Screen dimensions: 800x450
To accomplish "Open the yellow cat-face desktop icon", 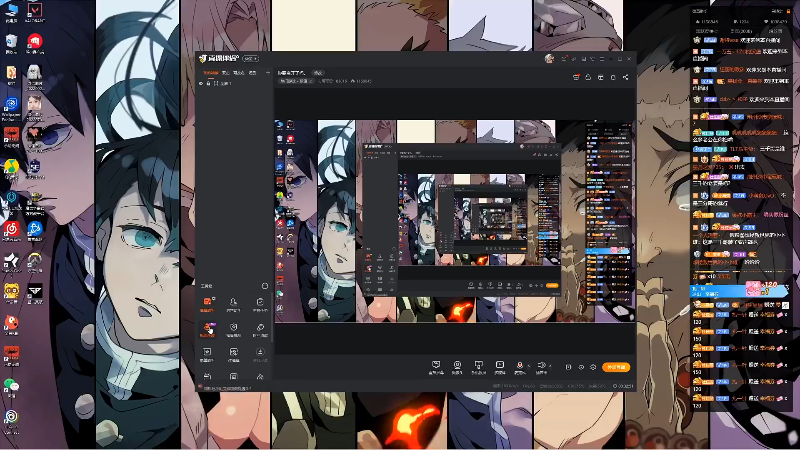I will (x=11, y=293).
